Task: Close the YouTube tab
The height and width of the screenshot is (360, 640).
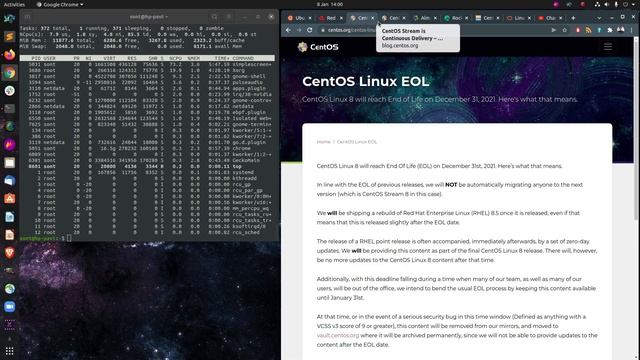Action: 560,18
